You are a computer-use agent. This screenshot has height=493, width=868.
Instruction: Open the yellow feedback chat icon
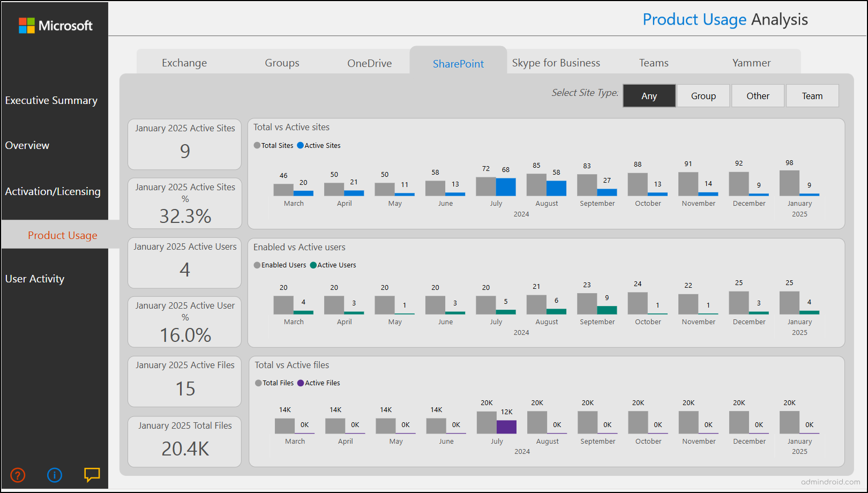91,475
